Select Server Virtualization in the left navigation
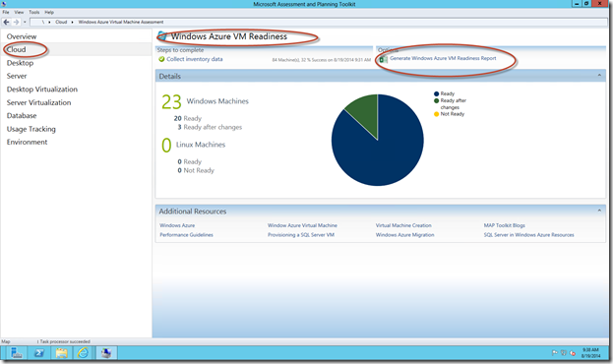 pyautogui.click(x=38, y=102)
